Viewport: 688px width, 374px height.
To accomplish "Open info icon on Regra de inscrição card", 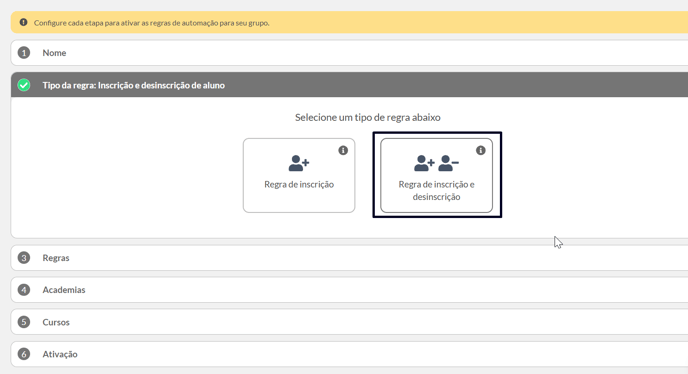I will pyautogui.click(x=343, y=151).
